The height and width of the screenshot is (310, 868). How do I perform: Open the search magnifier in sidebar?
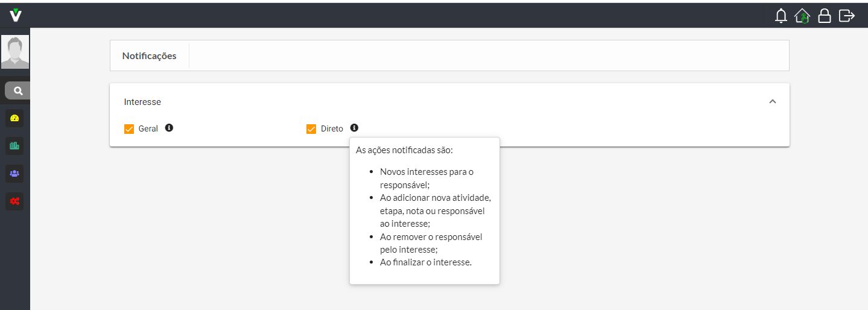coord(18,90)
